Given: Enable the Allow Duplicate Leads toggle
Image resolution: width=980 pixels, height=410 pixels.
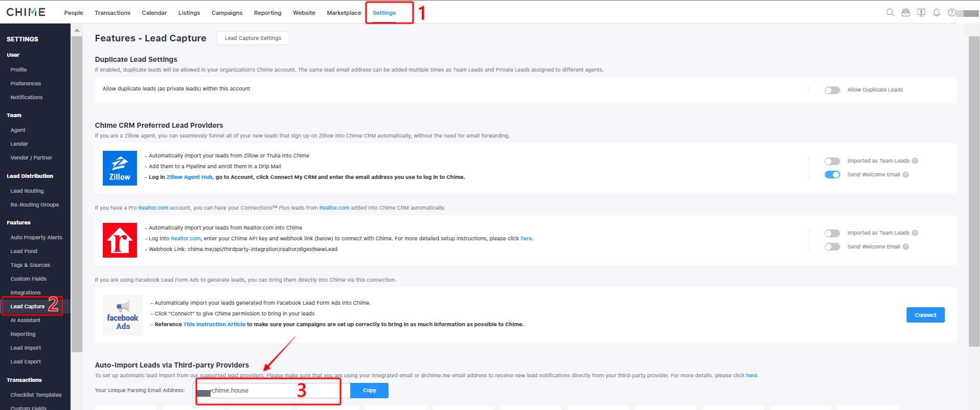Looking at the screenshot, I should [x=832, y=90].
